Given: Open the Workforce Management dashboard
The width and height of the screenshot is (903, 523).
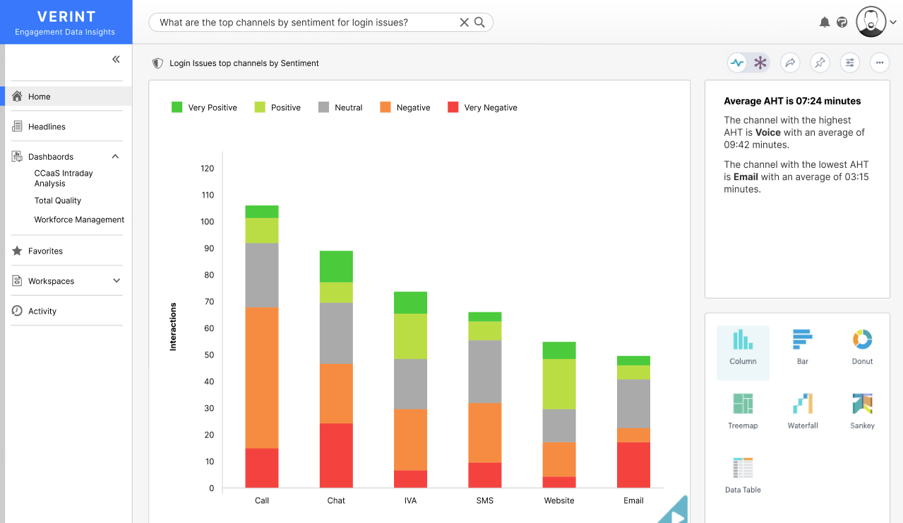Looking at the screenshot, I should tap(79, 220).
